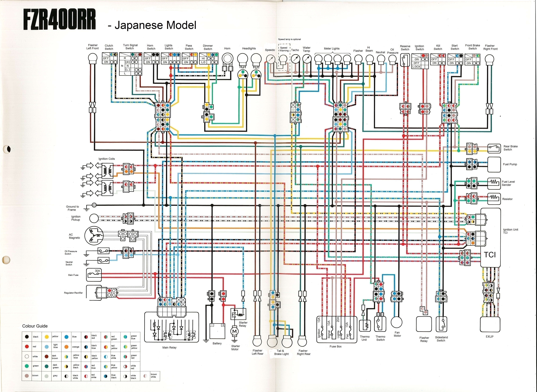Image resolution: width=537 pixels, height=392 pixels.
Task: Click the Thermo Unit symbol
Action: pos(365,326)
